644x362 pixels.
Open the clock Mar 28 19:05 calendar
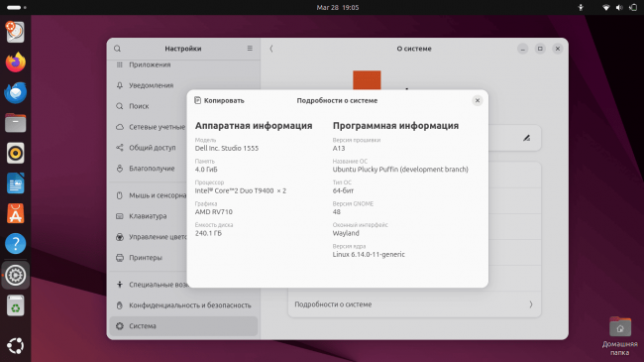(x=338, y=7)
